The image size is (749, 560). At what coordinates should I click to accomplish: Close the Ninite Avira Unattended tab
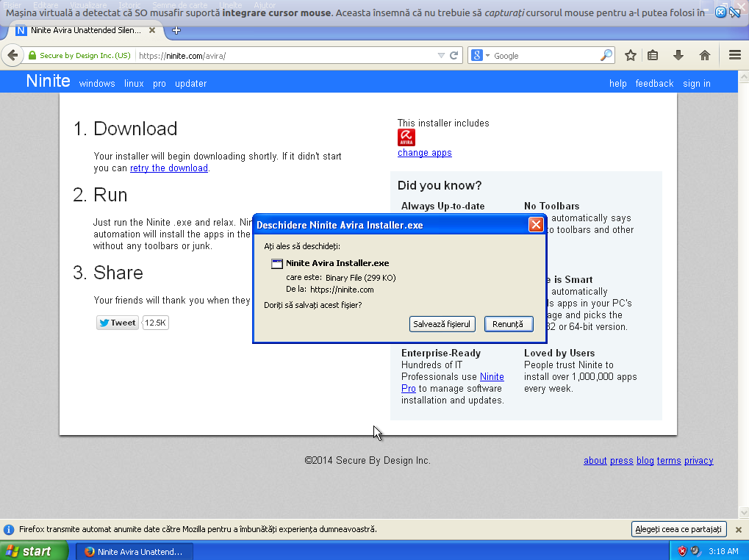click(x=152, y=30)
